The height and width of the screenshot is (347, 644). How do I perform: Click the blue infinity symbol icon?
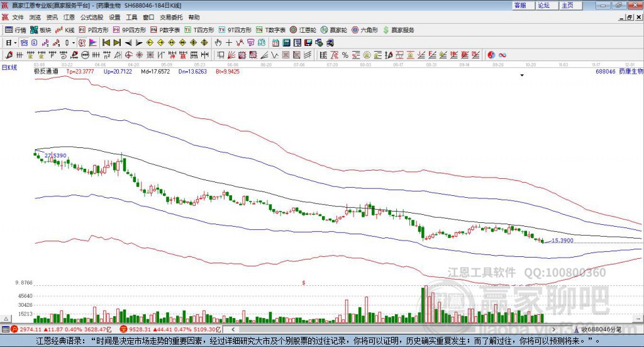coord(502,55)
